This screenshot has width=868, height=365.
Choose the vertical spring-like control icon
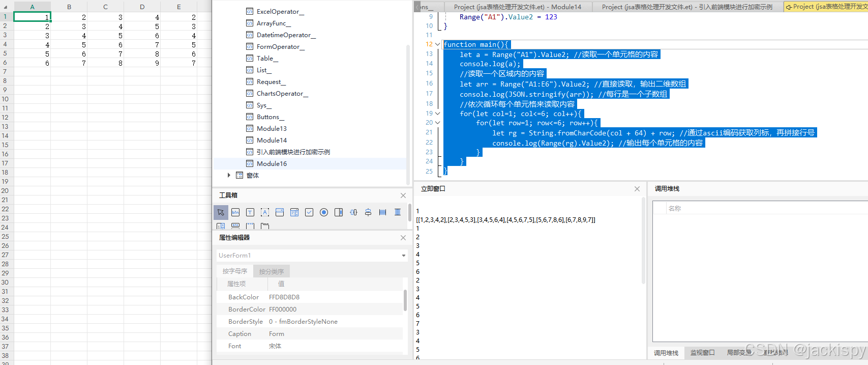tap(398, 212)
